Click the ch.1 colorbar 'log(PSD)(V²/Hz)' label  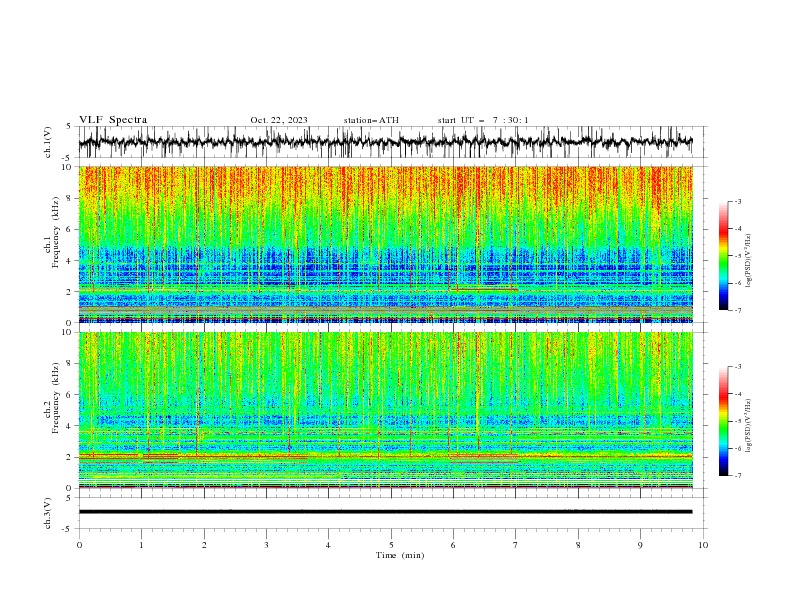(748, 261)
